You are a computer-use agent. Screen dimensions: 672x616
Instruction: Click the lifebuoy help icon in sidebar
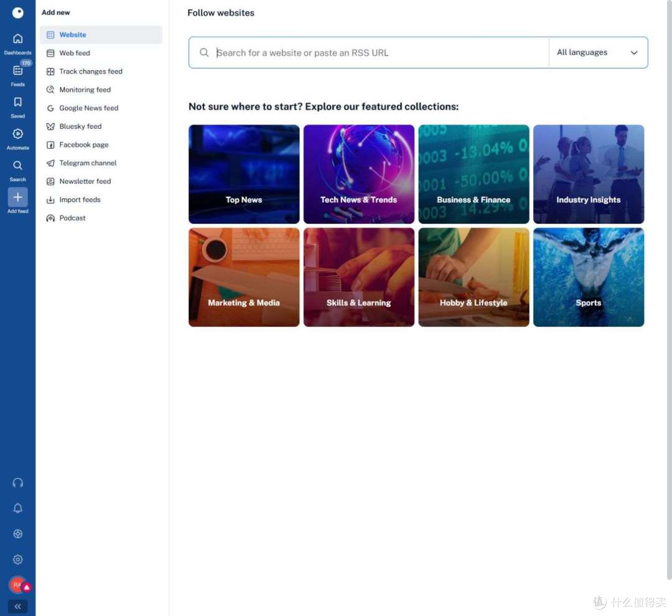click(17, 534)
